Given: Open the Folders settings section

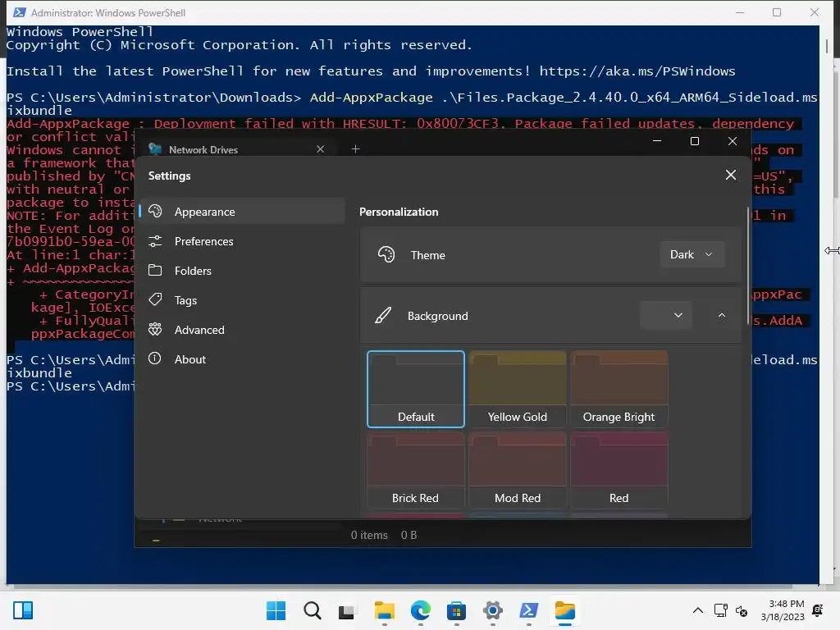Looking at the screenshot, I should 242,271.
